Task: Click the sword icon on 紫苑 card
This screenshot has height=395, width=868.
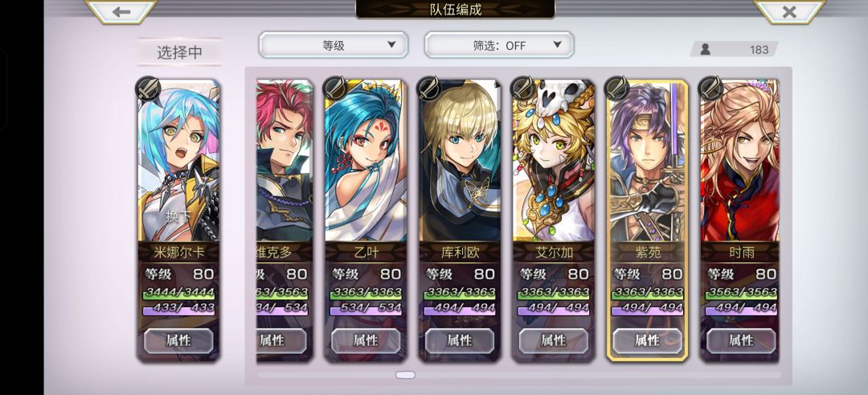Action: point(617,88)
